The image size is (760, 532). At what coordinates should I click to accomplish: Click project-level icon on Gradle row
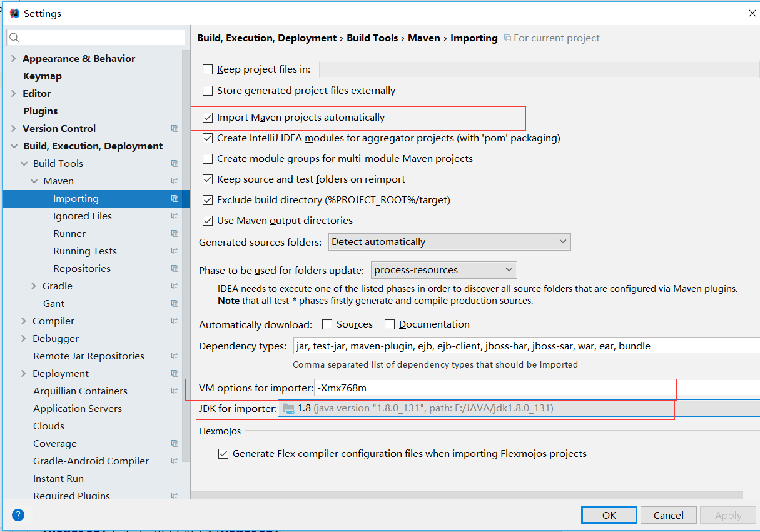(175, 286)
